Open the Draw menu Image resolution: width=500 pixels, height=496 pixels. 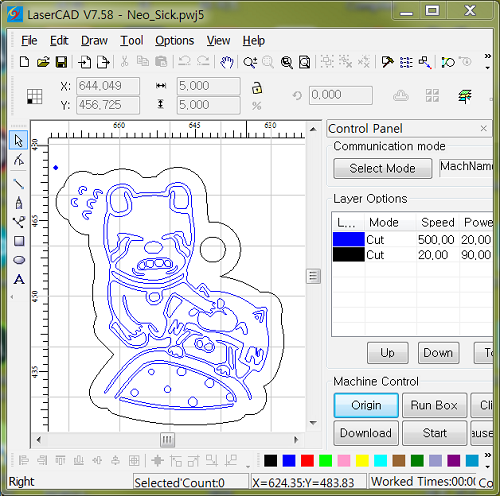(94, 41)
